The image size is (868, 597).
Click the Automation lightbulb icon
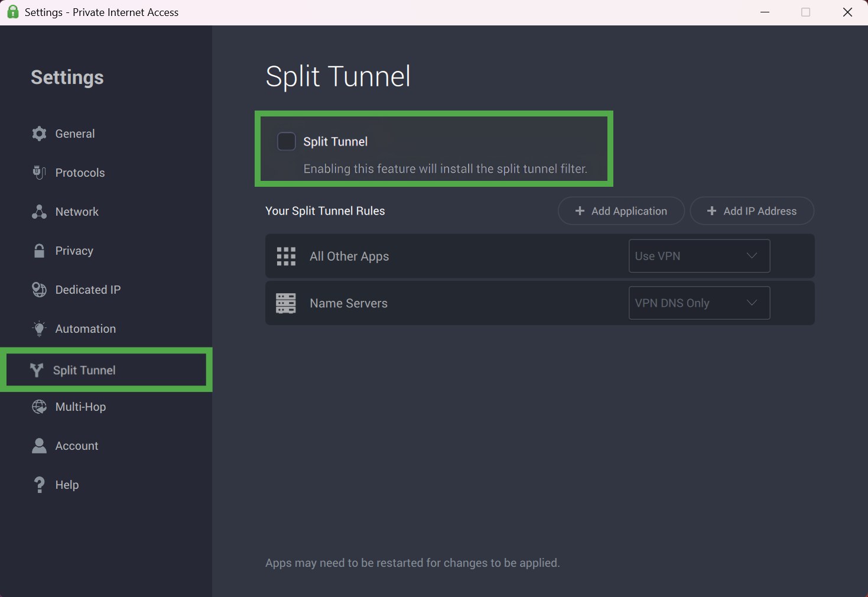click(x=39, y=329)
